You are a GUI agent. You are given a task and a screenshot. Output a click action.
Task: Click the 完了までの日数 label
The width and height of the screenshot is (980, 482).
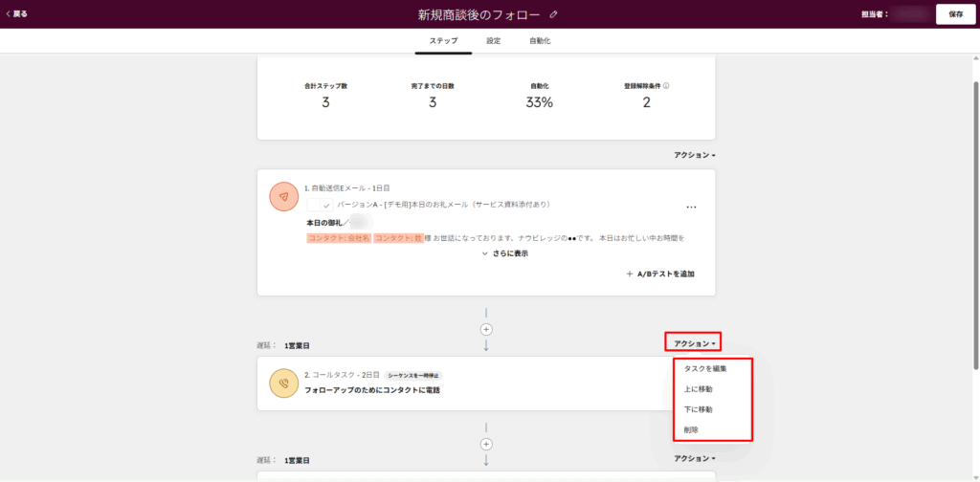(x=433, y=86)
